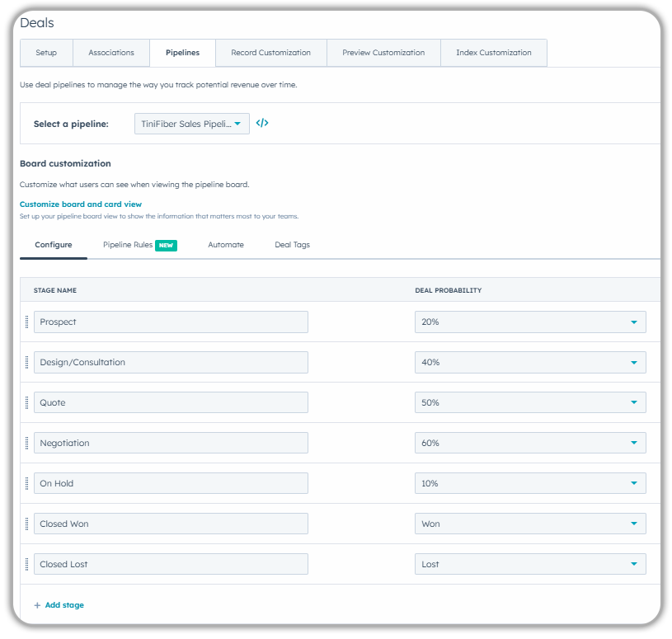Open the TiniFiber Sales Pipeline selector dropdown

191,124
